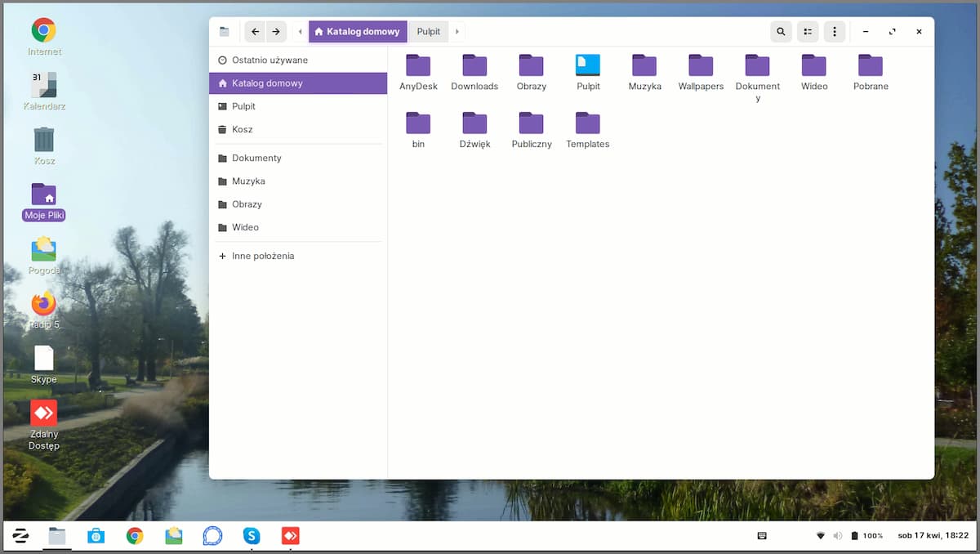Open the three-dot options menu
This screenshot has width=980, height=554.
(x=834, y=32)
